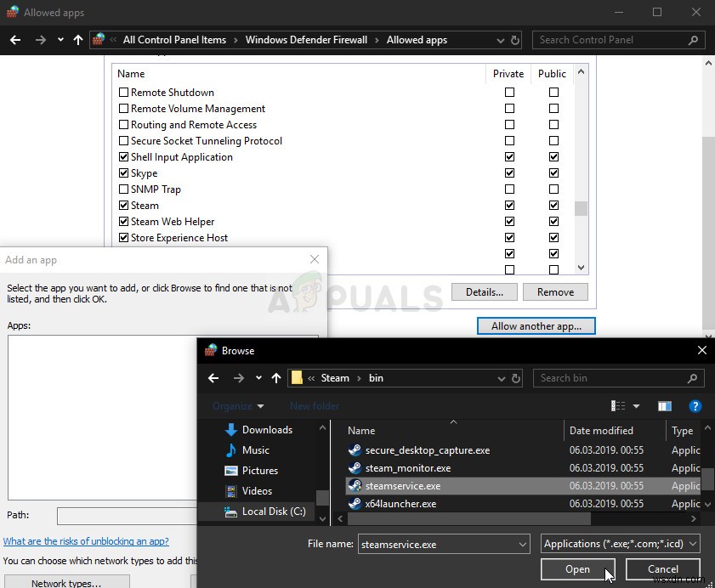Click the Search Control Panel magnifier icon
The width and height of the screenshot is (715, 588).
tap(693, 40)
